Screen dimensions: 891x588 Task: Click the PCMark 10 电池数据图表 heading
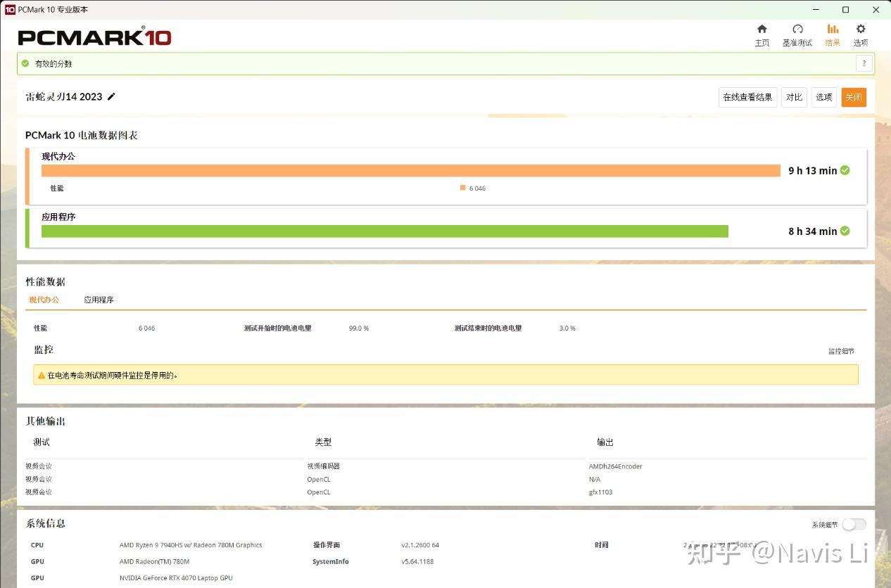coord(82,135)
